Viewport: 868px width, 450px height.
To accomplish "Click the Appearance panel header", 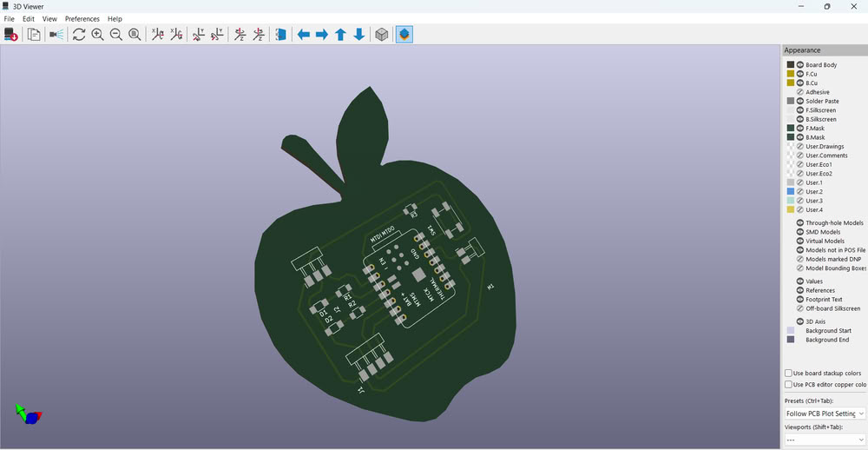I will pyautogui.click(x=825, y=50).
